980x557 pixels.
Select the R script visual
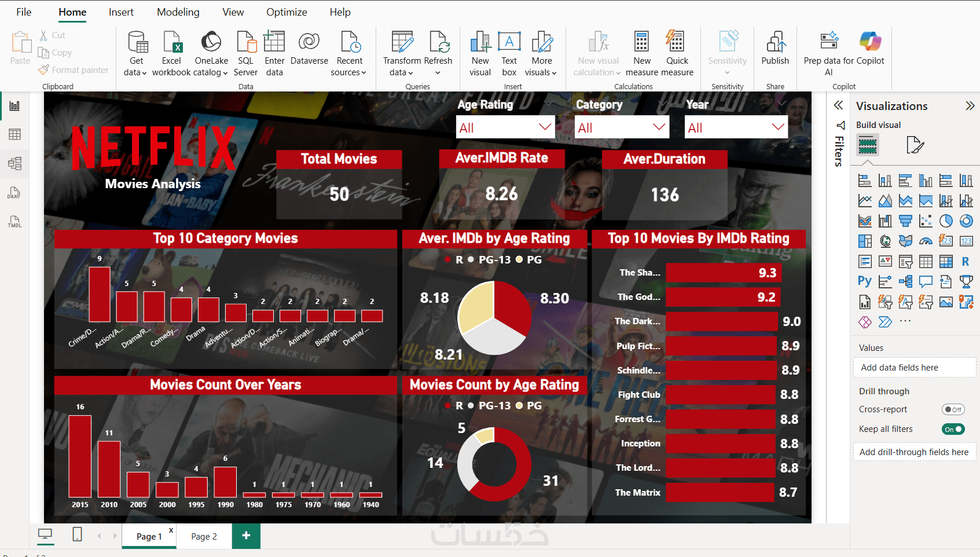[966, 262]
